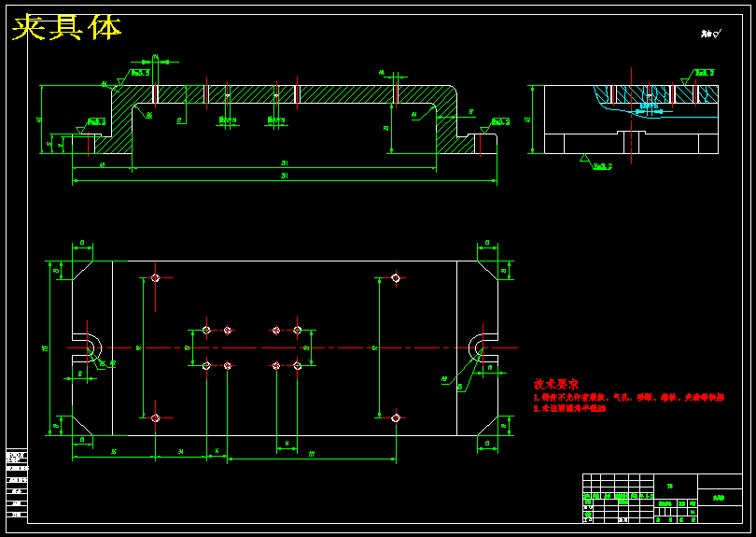Select the 45 height dimension beside the side view

tap(528, 120)
